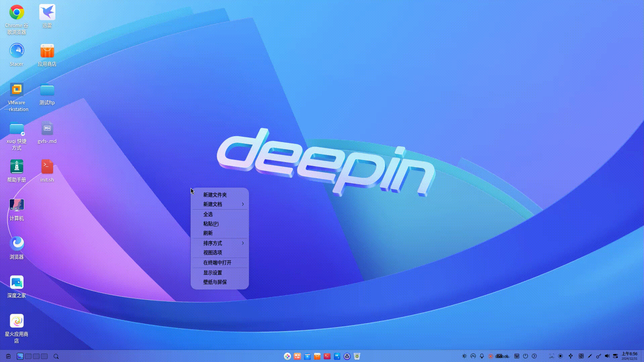Open the VMware Workstation desktop icon
This screenshot has width=644, height=362.
(x=16, y=90)
